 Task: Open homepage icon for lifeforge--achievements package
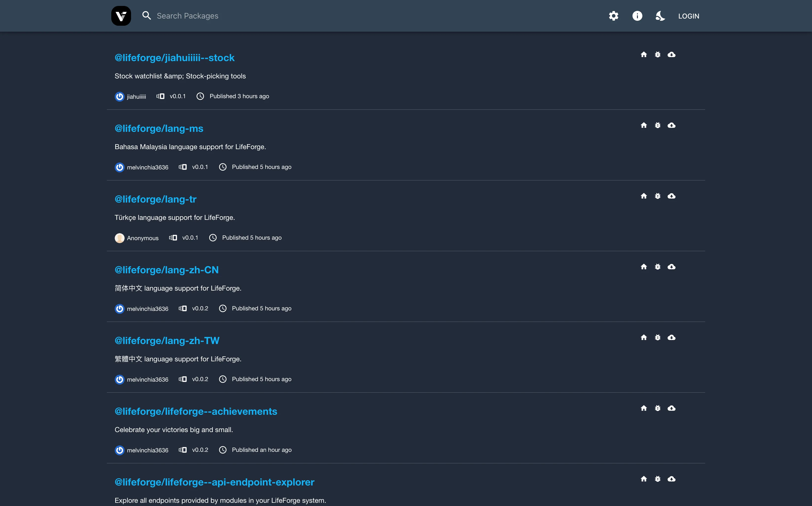[644, 408]
